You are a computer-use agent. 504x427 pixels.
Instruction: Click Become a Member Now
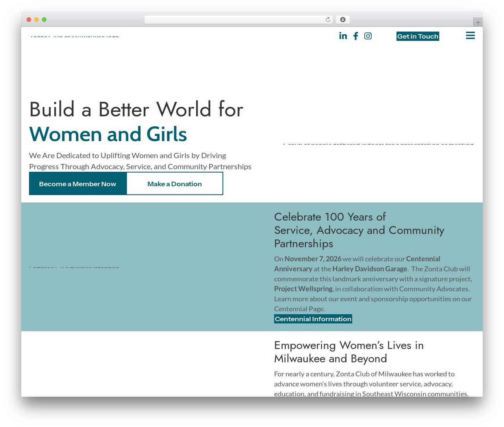pyautogui.click(x=78, y=184)
